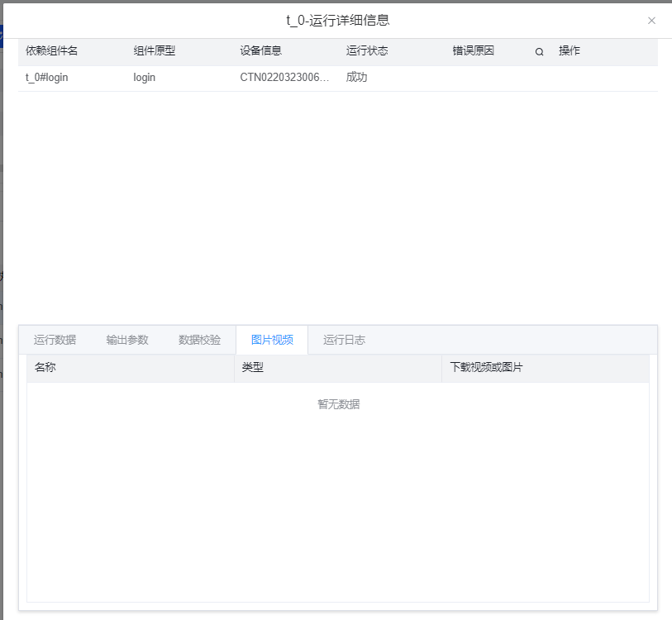Click the 依赖组件名 column header
The height and width of the screenshot is (620, 672).
point(51,50)
